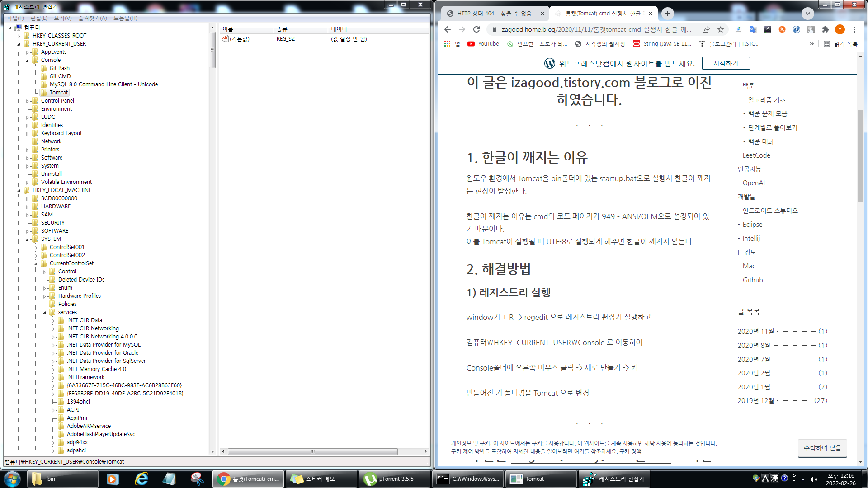Open the Chrome profile avatar Y

840,29
